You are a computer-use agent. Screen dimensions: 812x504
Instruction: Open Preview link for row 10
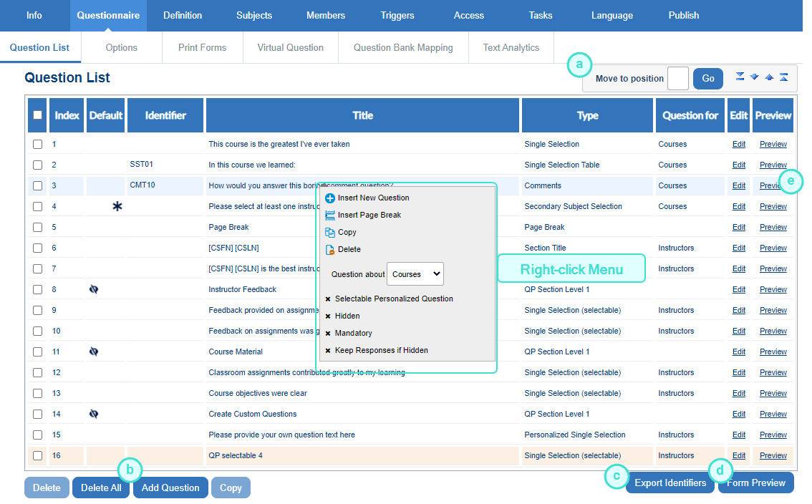pyautogui.click(x=773, y=331)
